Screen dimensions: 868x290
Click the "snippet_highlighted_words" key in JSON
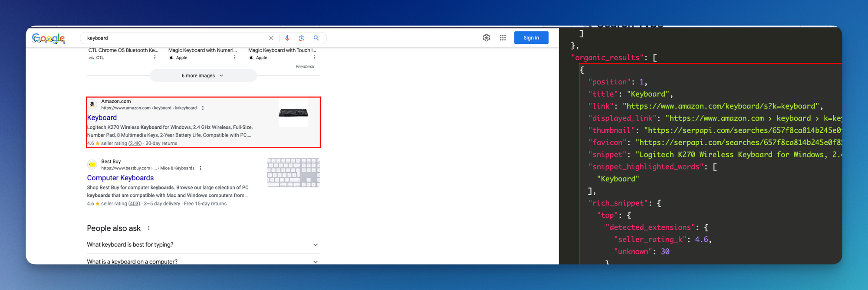[646, 167]
